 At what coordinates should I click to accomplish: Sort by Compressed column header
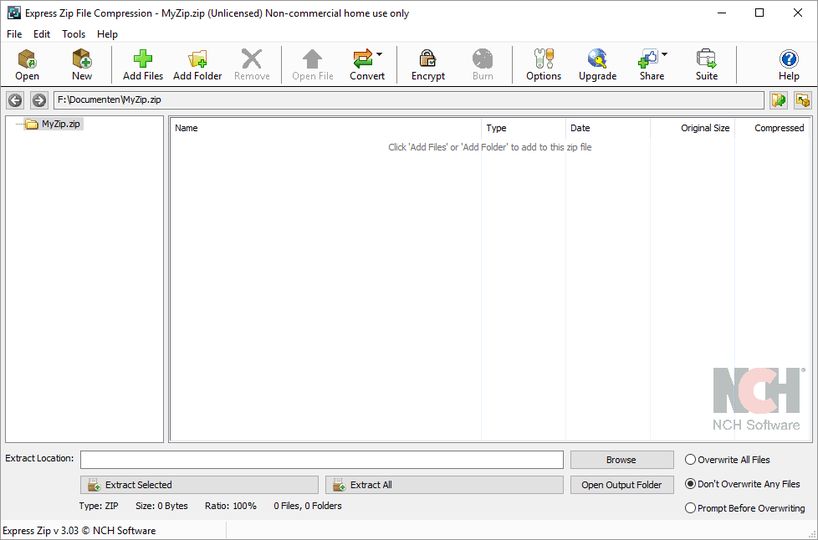pos(773,128)
